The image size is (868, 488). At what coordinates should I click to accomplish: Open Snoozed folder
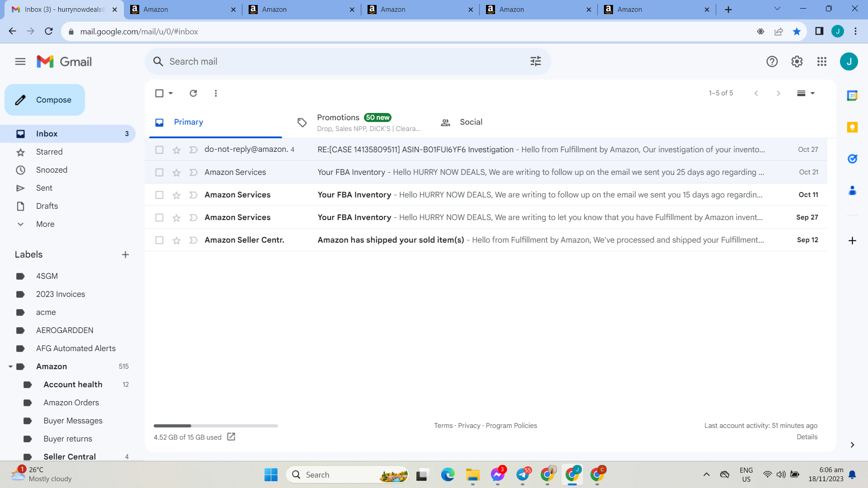click(52, 170)
